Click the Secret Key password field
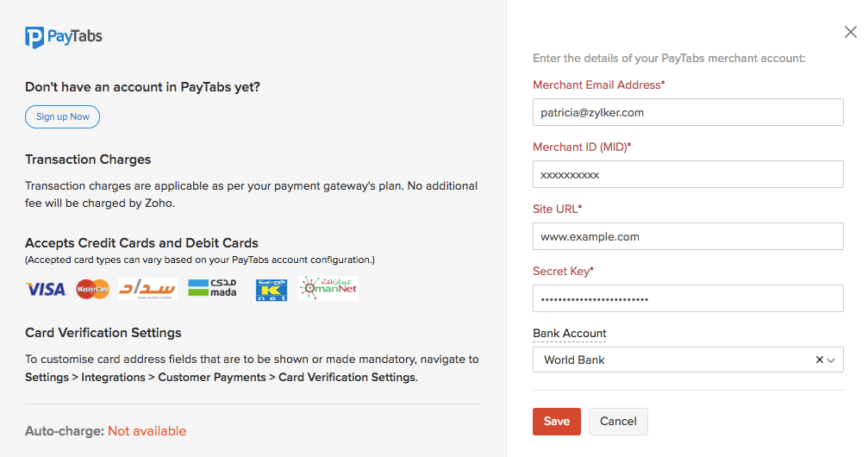Viewport: 868px width, 457px height. click(688, 298)
